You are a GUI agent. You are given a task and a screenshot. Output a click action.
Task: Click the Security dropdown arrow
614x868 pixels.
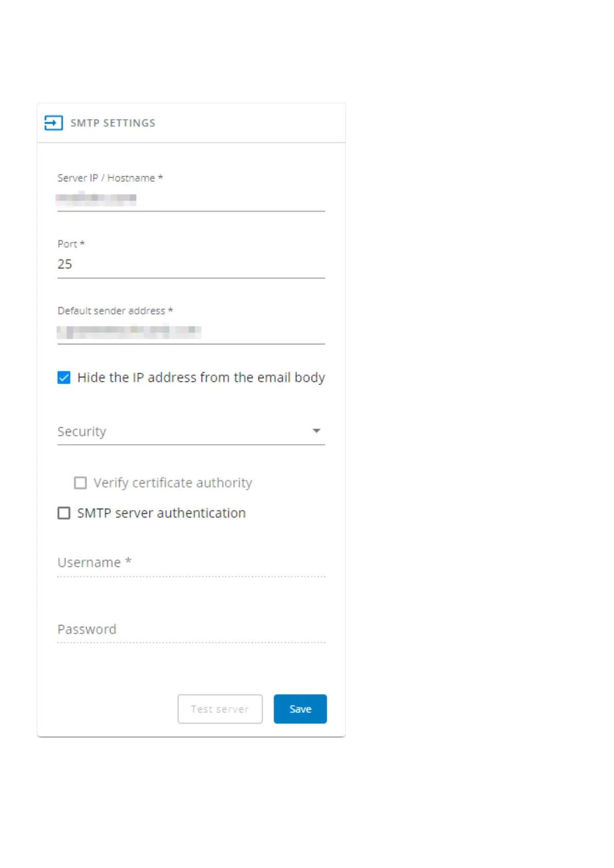point(317,431)
